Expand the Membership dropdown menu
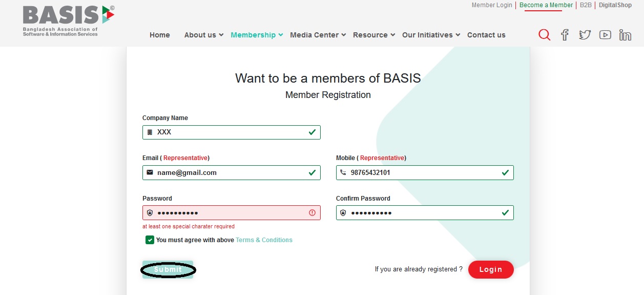Image resolution: width=644 pixels, height=295 pixels. click(x=256, y=35)
